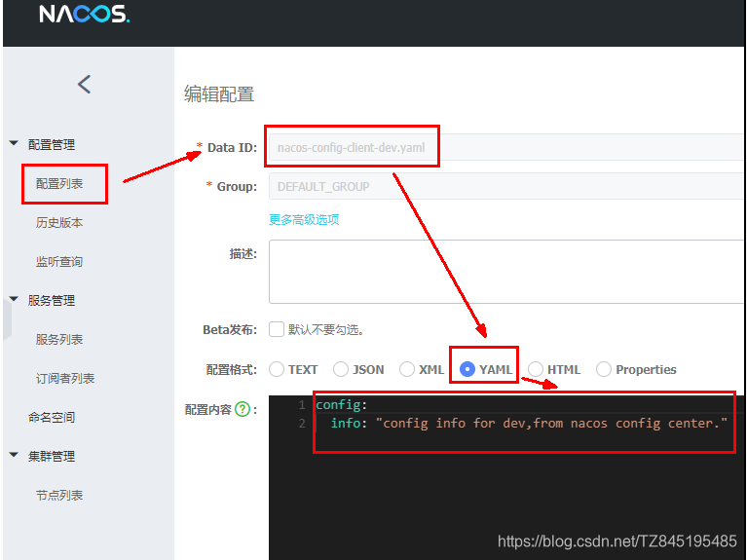Open 配置列表 in the sidebar
Screen dimensions: 747x560
59,183
